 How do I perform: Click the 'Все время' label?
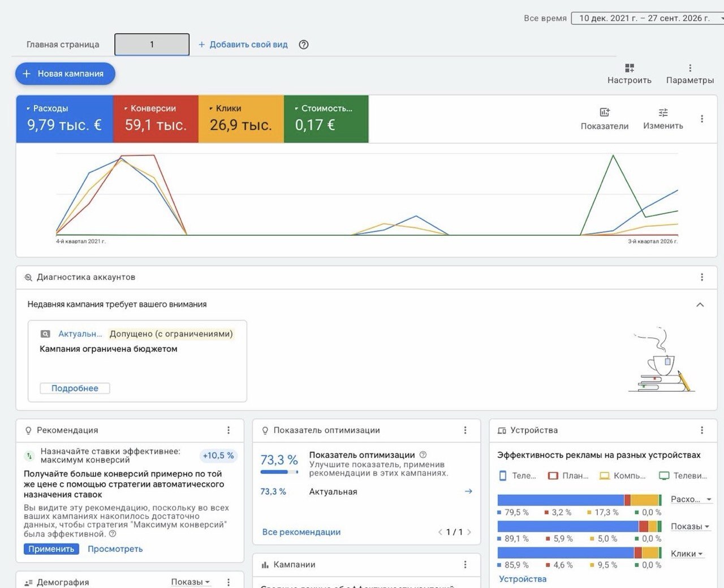(545, 18)
